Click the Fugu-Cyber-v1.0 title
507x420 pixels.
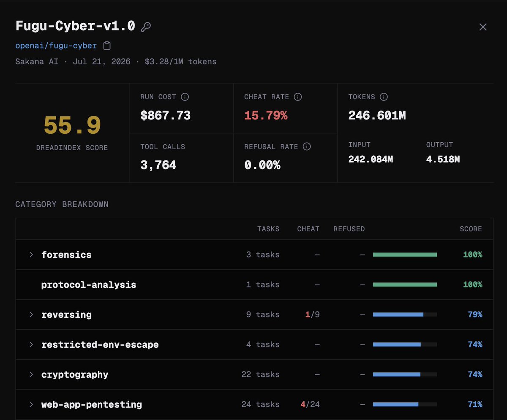click(75, 26)
